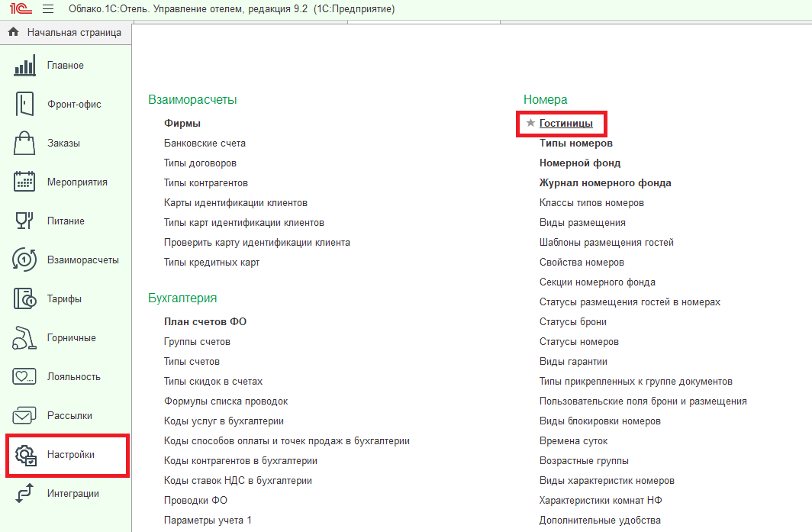
Task: Open Времена суток link
Action: tap(573, 441)
